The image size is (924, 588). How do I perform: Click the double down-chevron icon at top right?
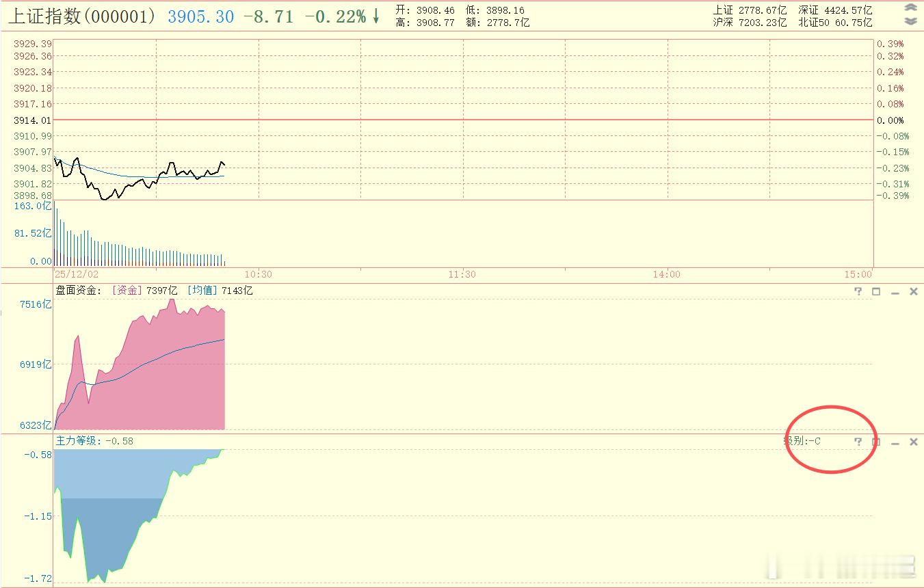pos(910,21)
